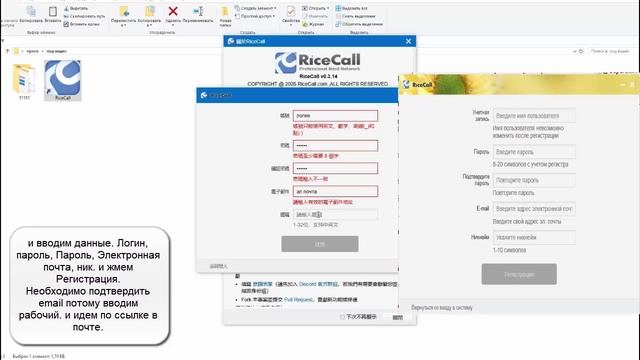Screen dimensions: 640x360
Task: Open the Discord 官方群組 link
Action: click(318, 284)
